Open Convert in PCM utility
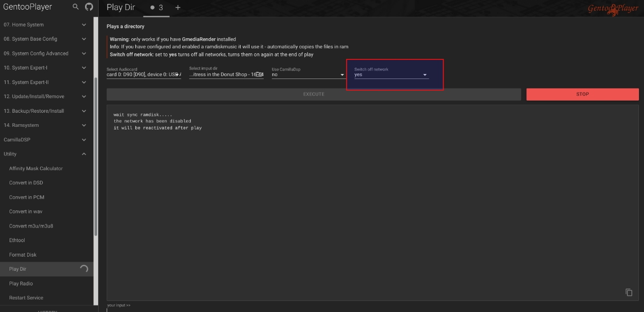This screenshot has height=312, width=644. point(47,197)
